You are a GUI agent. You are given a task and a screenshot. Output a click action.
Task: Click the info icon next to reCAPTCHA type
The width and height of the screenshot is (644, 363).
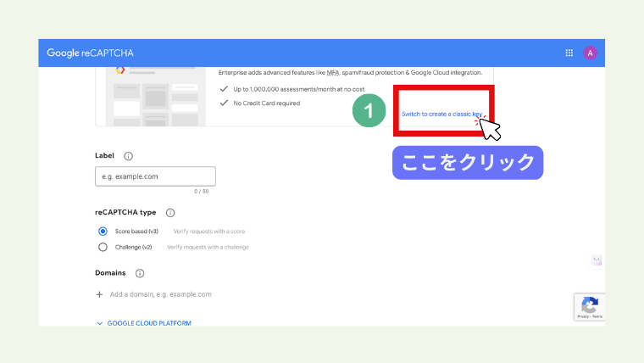pos(170,212)
